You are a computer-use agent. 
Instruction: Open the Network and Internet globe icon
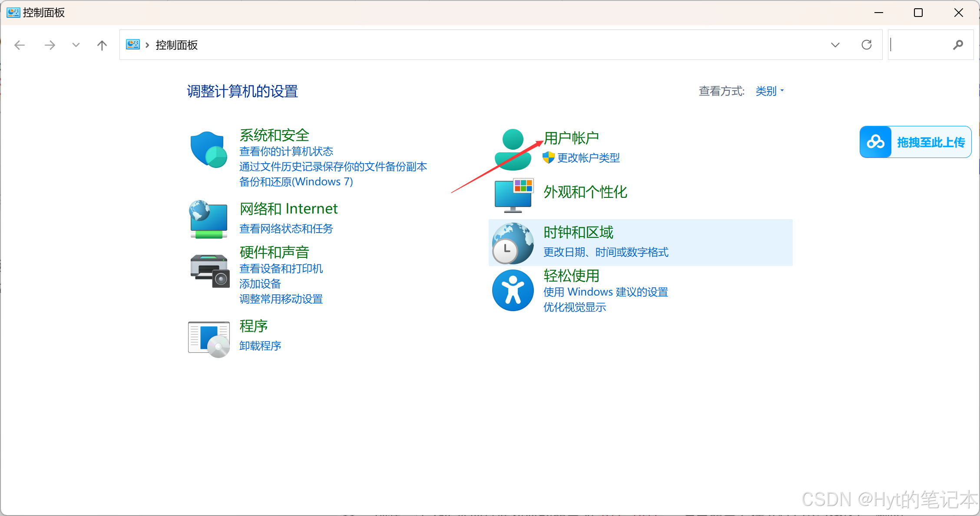click(x=209, y=219)
